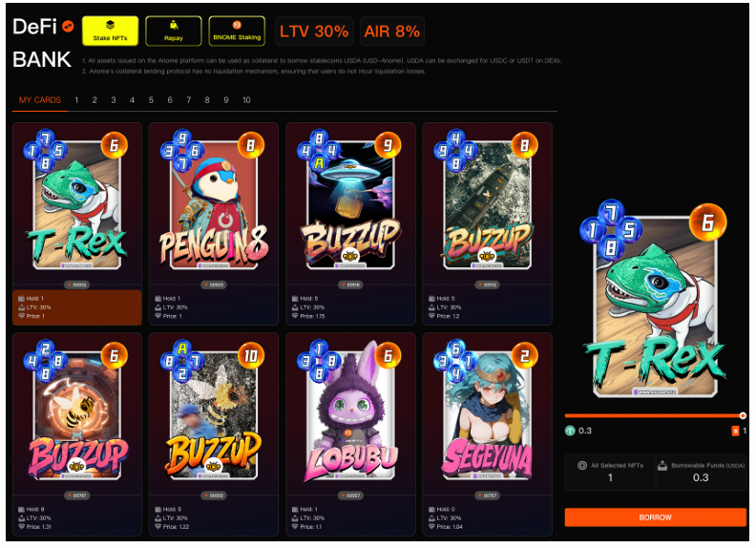The width and height of the screenshot is (756, 548).
Task: Click the orange BORROW button
Action: [655, 517]
